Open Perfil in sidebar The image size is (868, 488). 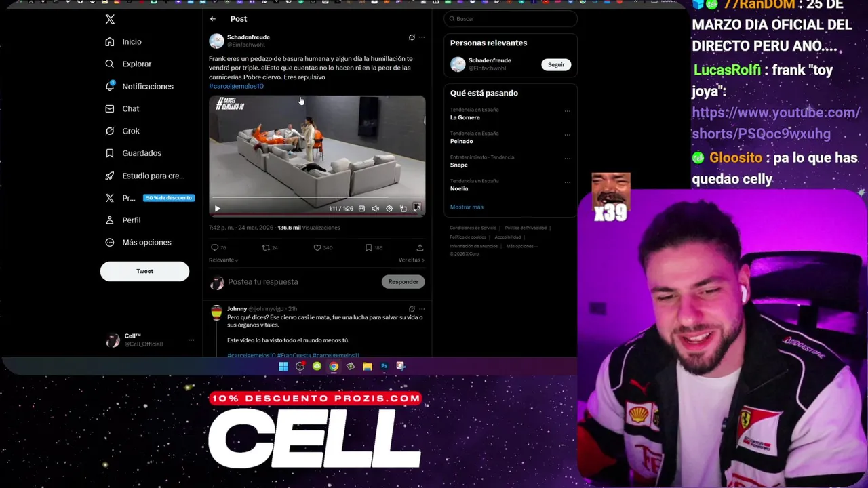point(123,220)
